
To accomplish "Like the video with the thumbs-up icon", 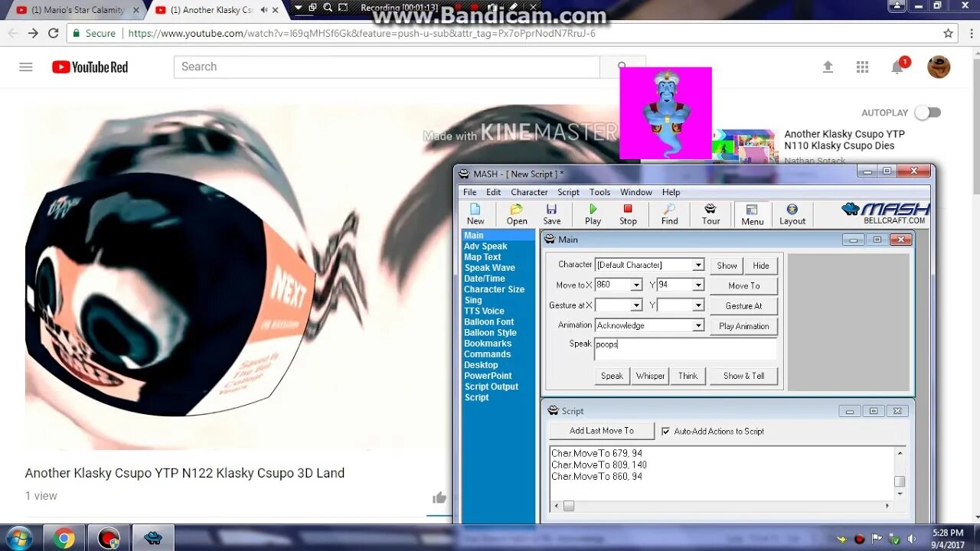I will click(439, 498).
